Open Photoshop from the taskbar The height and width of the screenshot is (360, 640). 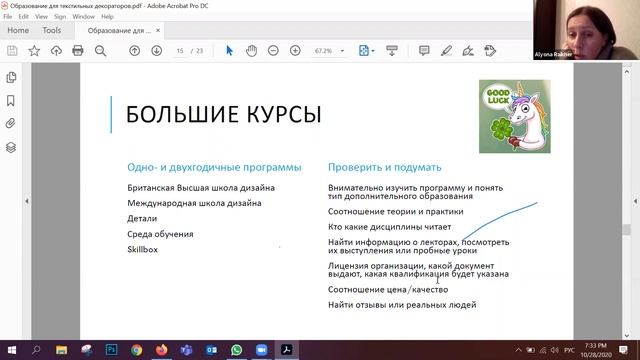[x=111, y=350]
